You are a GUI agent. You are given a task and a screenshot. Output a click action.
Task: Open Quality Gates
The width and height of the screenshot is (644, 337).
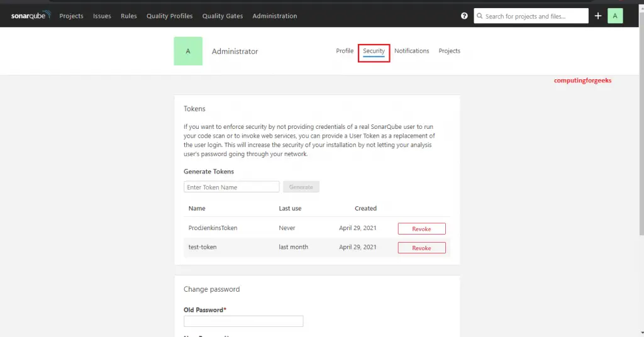click(x=223, y=16)
